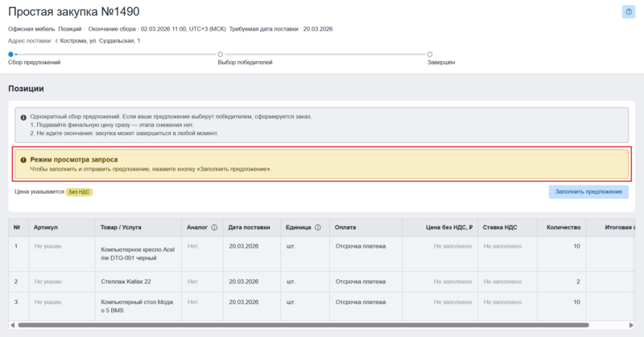Click info icon next to Единица column
The height and width of the screenshot is (337, 644).
[318, 228]
